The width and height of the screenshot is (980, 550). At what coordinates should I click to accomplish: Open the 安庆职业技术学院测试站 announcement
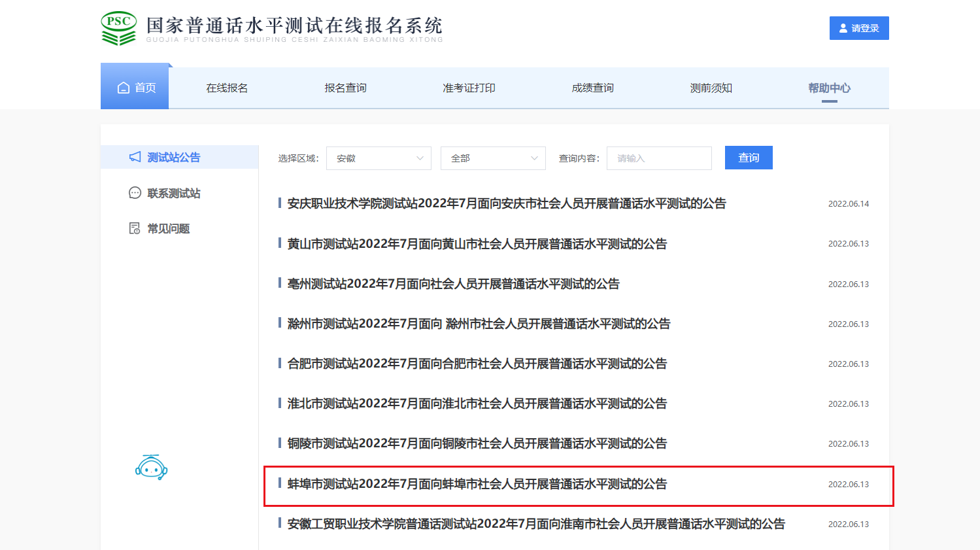click(507, 203)
